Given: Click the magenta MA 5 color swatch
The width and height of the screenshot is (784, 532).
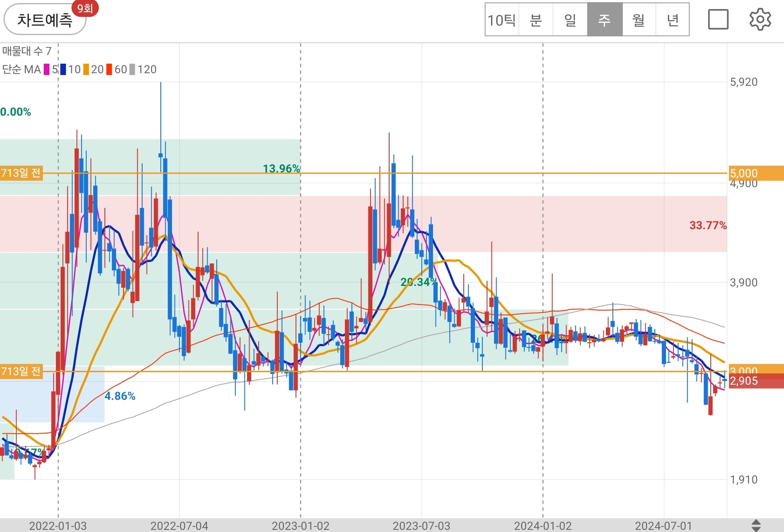Looking at the screenshot, I should (47, 69).
